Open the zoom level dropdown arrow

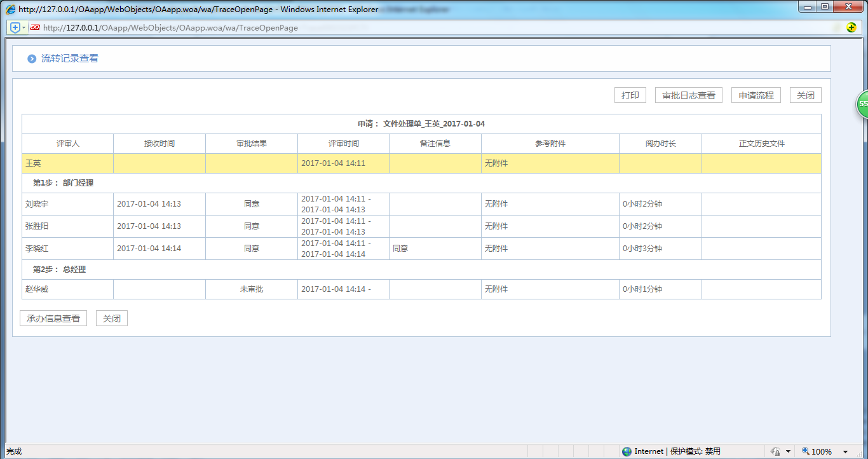tap(845, 452)
